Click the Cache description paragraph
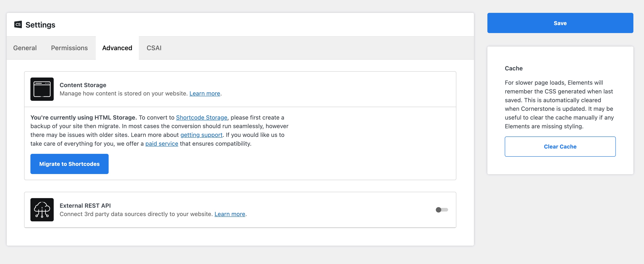644x264 pixels. pyautogui.click(x=559, y=104)
